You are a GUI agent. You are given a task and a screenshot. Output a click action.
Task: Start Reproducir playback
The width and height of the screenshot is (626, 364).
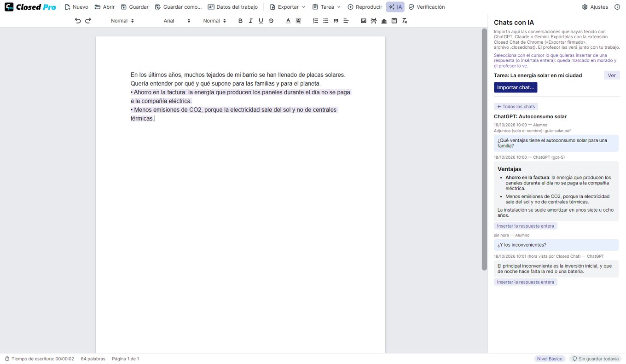coord(365,7)
